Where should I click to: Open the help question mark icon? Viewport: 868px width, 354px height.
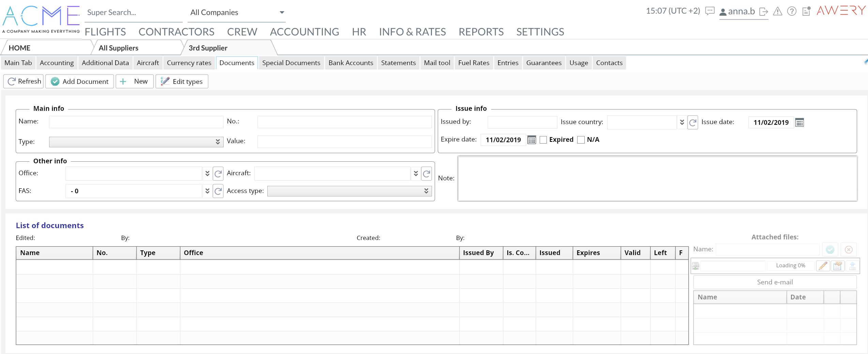pos(792,12)
